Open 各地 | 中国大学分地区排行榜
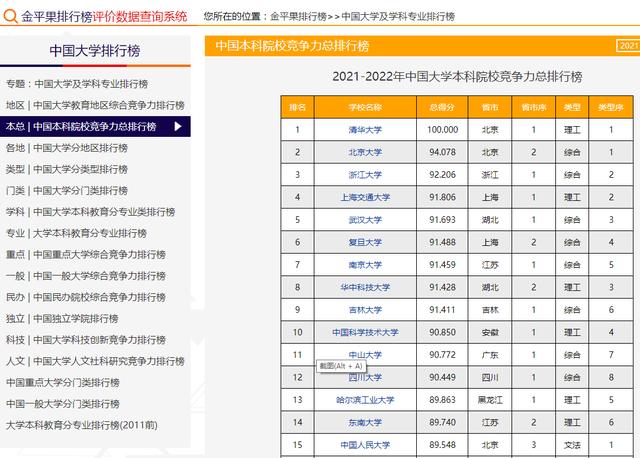The height and width of the screenshot is (458, 640). (67, 148)
